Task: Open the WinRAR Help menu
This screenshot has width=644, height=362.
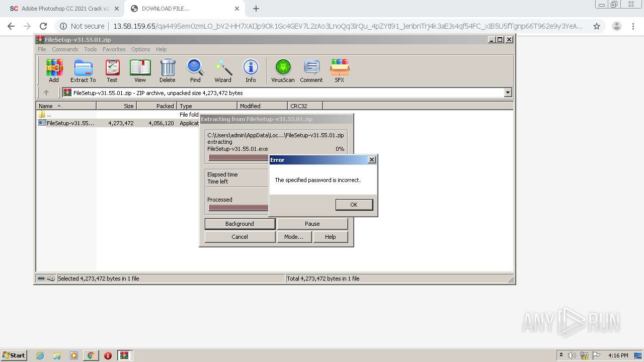Action: pyautogui.click(x=161, y=49)
